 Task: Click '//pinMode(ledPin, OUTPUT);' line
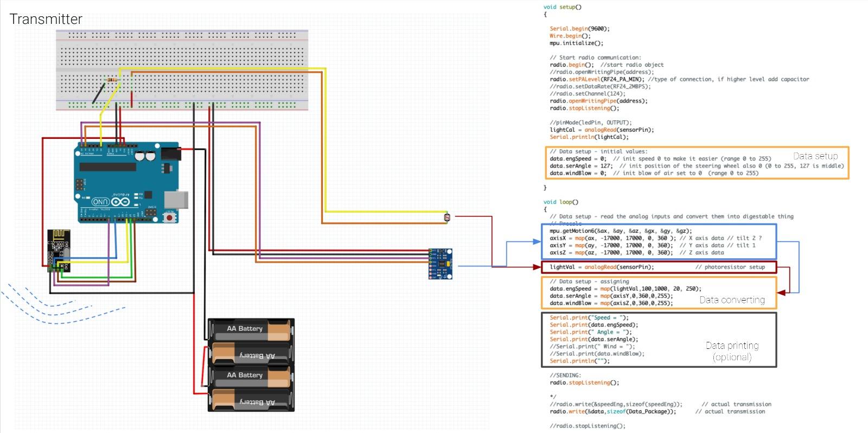[591, 123]
